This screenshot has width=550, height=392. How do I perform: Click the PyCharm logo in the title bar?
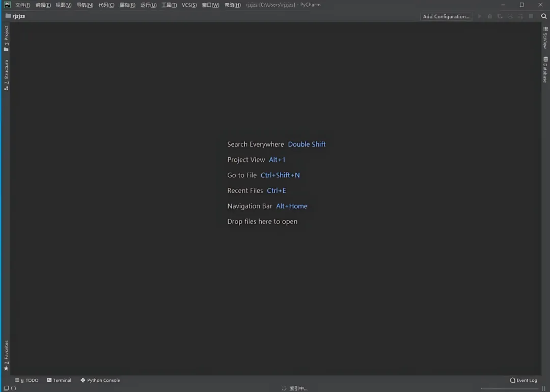[7, 5]
